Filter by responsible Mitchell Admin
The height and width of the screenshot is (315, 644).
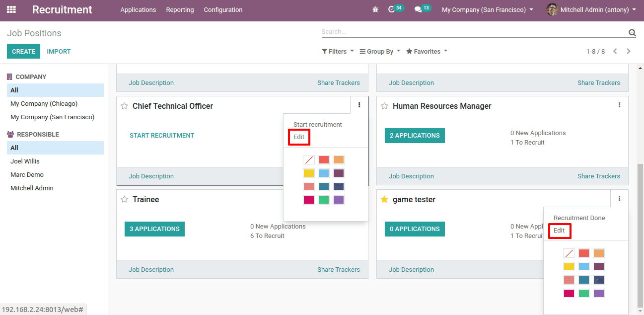tap(32, 188)
